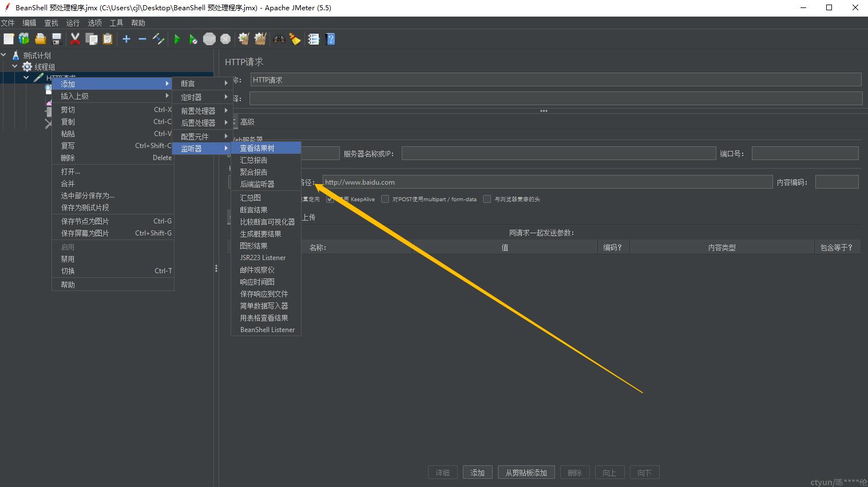The width and height of the screenshot is (868, 487).
Task: Start the test with green play icon
Action: point(177,39)
